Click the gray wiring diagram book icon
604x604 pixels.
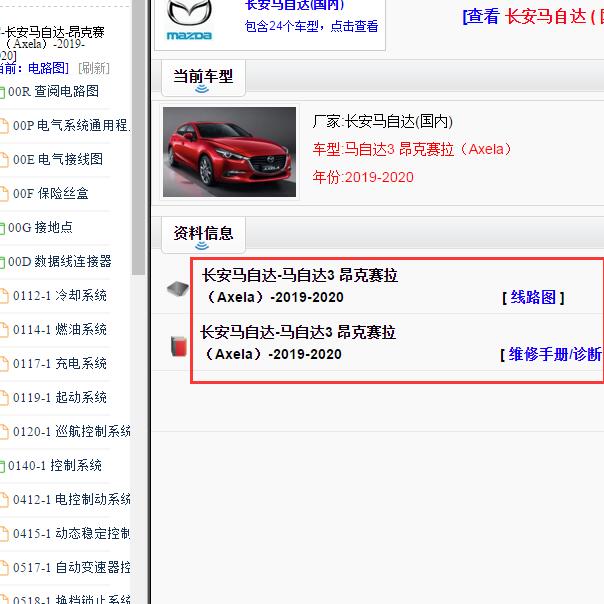178,289
